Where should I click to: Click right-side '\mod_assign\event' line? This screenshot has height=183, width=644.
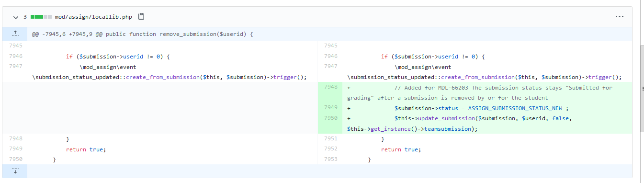click(423, 67)
